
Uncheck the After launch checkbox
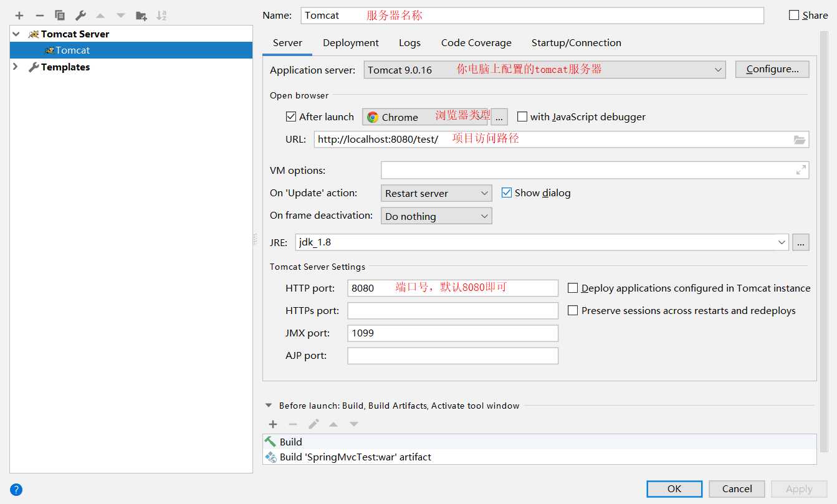[290, 116]
